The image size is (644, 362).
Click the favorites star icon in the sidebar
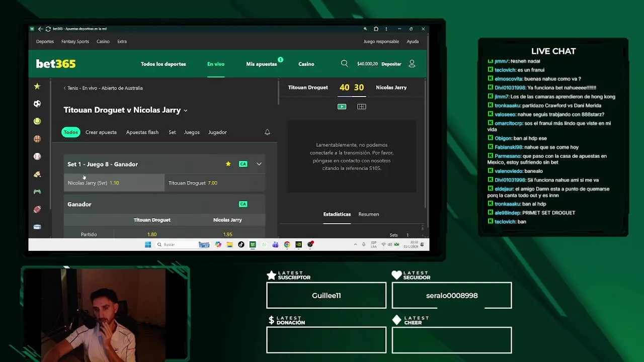37,86
